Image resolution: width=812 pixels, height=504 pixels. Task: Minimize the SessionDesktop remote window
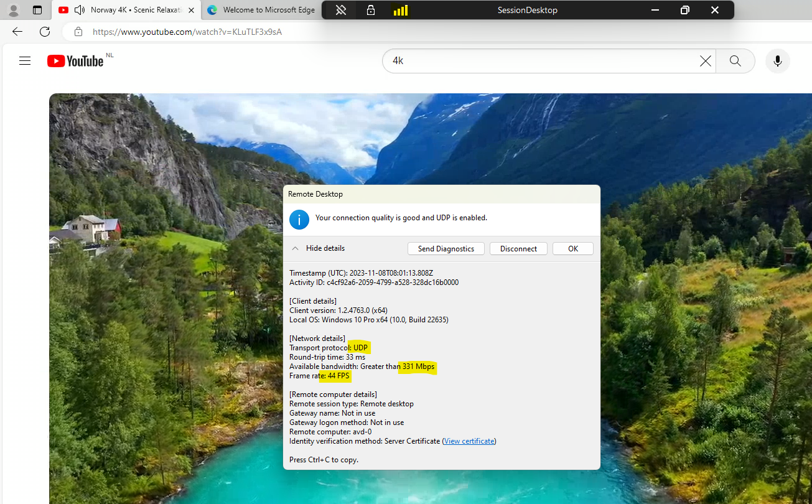(x=655, y=10)
